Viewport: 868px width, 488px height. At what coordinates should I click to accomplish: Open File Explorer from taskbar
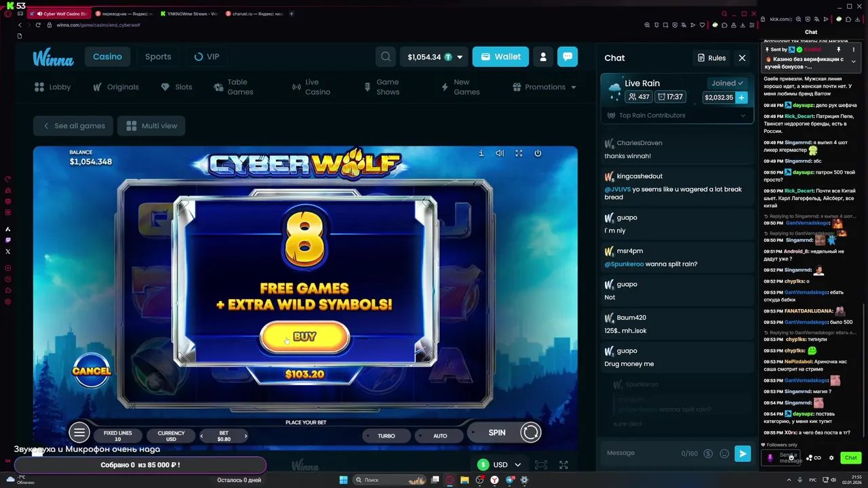click(x=465, y=480)
